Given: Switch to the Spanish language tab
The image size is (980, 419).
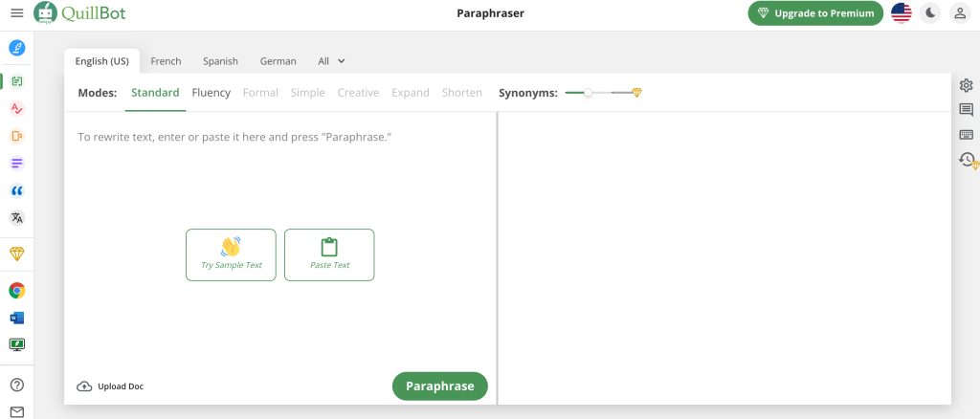Looking at the screenshot, I should pyautogui.click(x=221, y=61).
